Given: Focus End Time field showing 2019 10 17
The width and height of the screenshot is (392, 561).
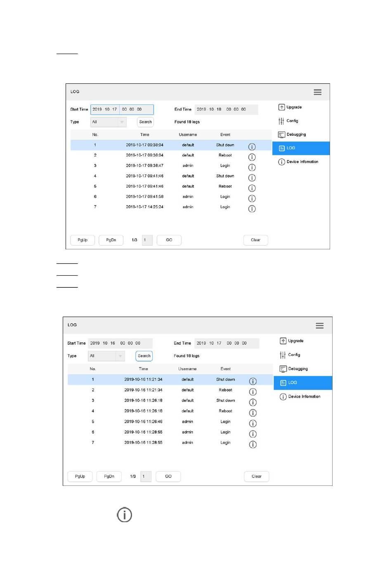Looking at the screenshot, I should point(227,343).
